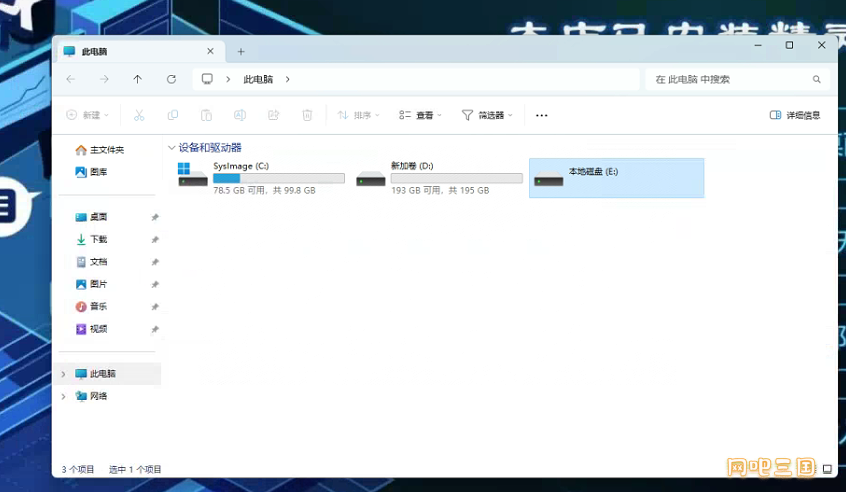Select 此电脑 in the navigation pane
Viewport: 846px width, 492px height.
[x=107, y=374]
